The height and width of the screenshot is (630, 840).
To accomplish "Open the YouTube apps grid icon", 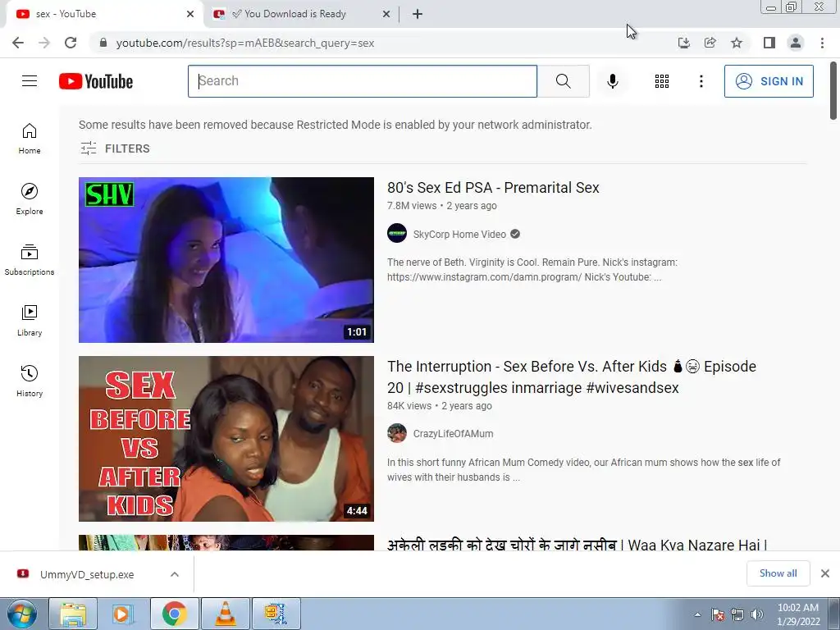I will pyautogui.click(x=662, y=81).
